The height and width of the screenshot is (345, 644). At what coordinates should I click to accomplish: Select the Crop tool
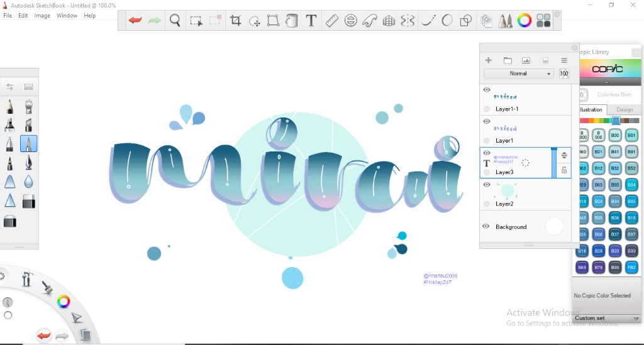point(235,20)
